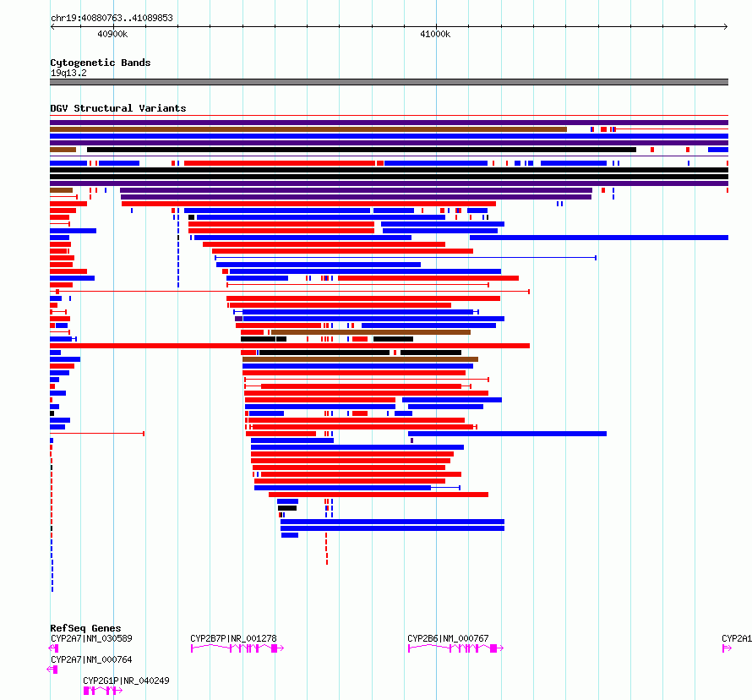The height and width of the screenshot is (700, 752).
Task: Select the 19q13.2 band label
Action: [x=68, y=73]
